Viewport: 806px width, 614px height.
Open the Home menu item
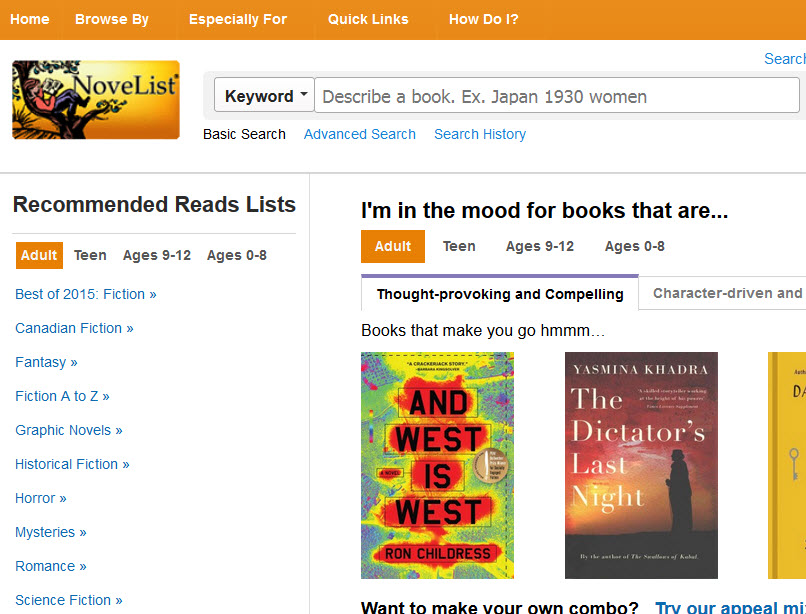[30, 20]
